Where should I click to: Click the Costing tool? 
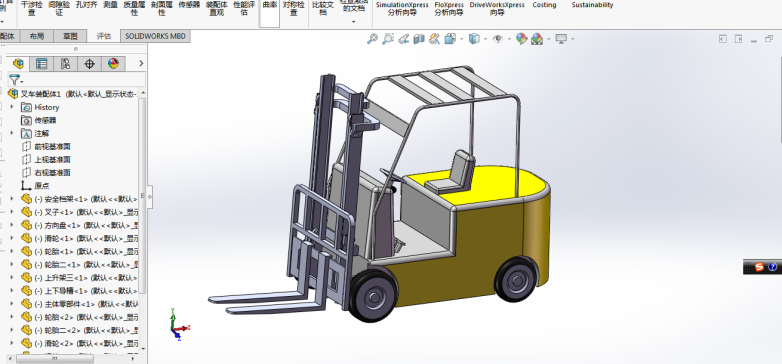click(x=544, y=5)
